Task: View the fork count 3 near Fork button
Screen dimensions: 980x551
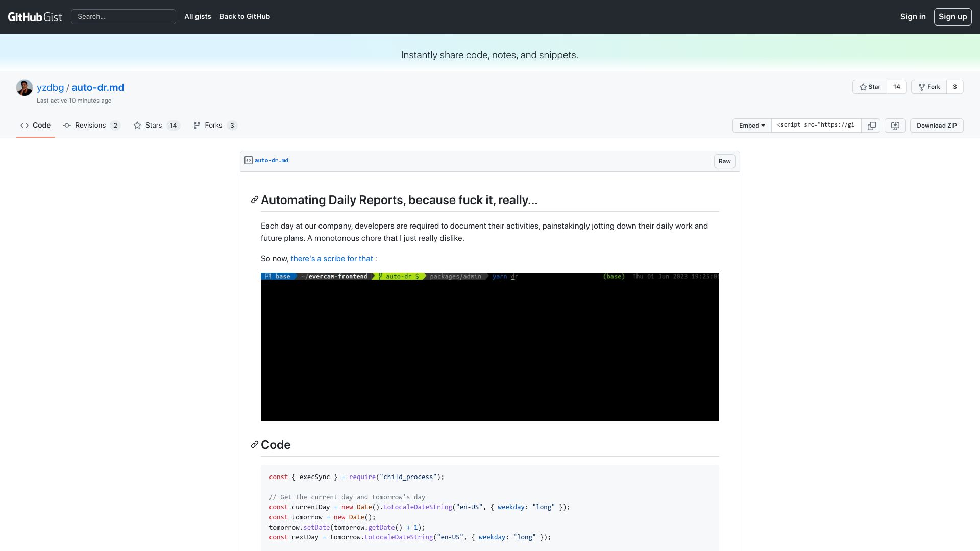Action: [x=954, y=87]
